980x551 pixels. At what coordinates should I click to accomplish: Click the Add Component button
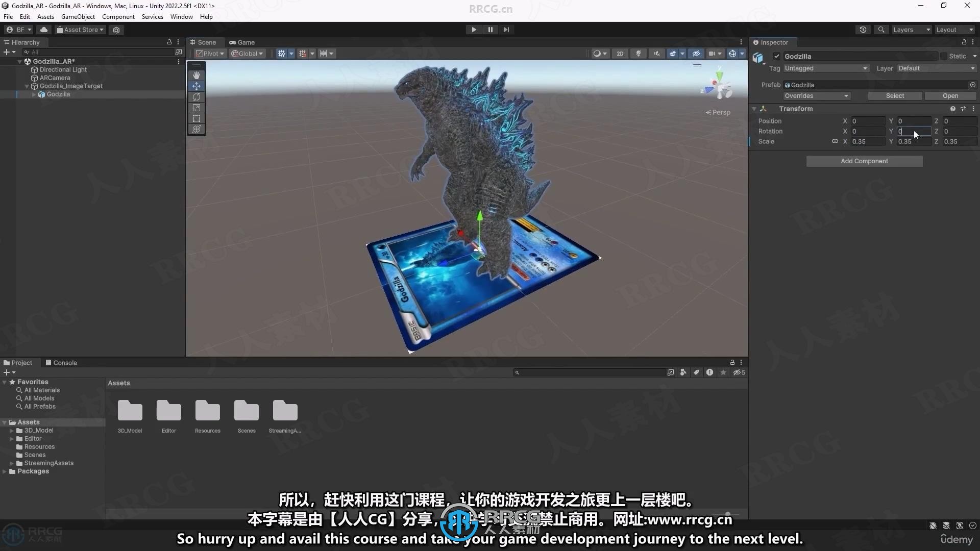click(x=864, y=161)
